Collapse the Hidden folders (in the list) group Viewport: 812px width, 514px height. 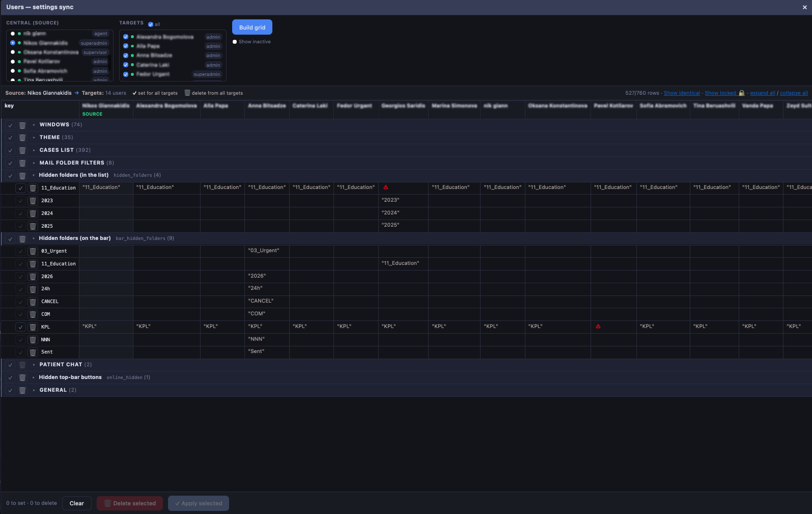pyautogui.click(x=34, y=175)
